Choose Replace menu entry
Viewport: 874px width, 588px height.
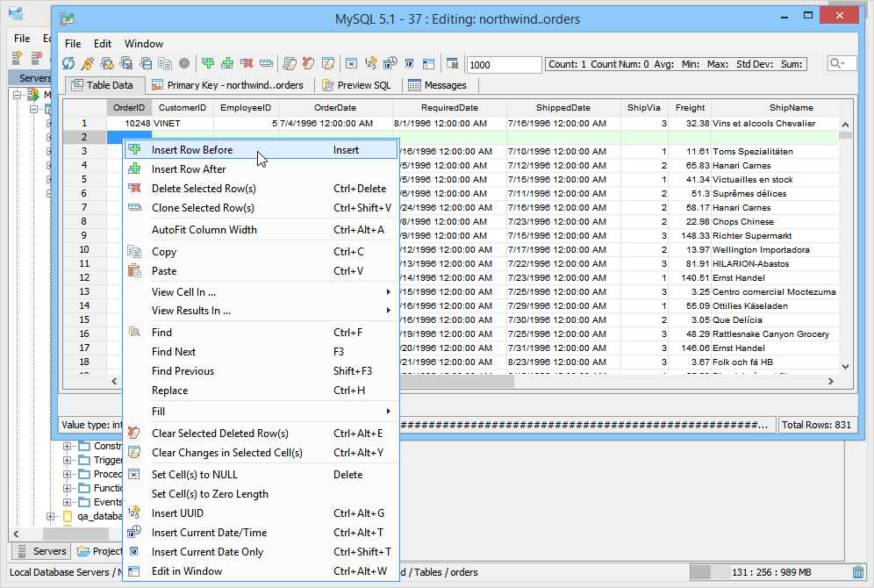pyautogui.click(x=261, y=391)
